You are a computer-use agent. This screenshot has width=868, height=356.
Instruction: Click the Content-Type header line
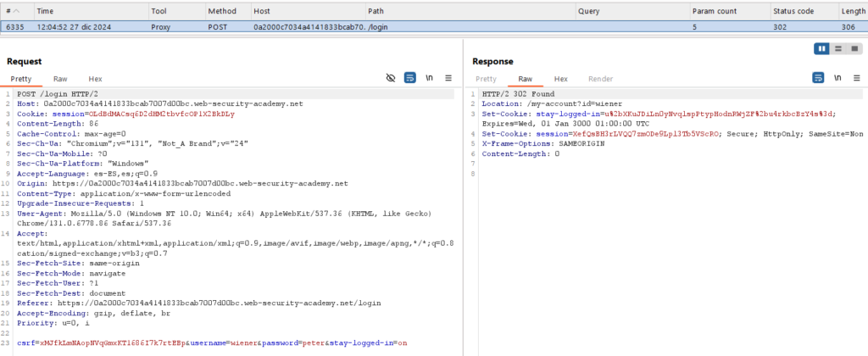124,194
